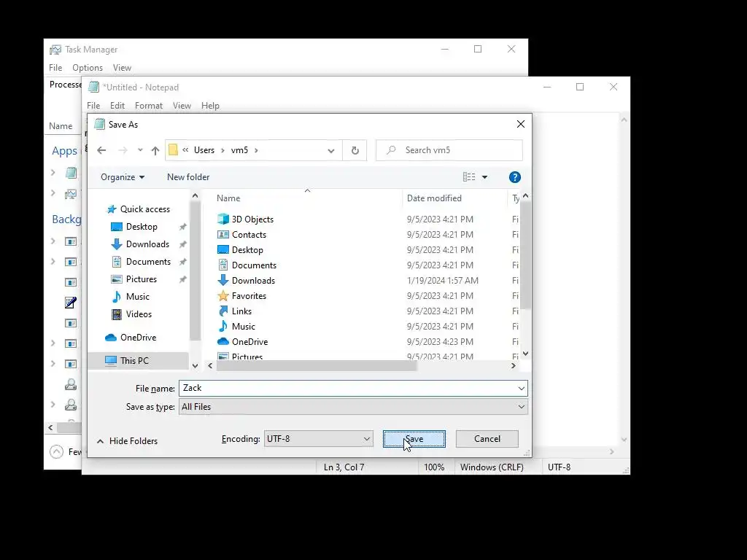The width and height of the screenshot is (747, 560).
Task: Select the Links folder icon
Action: click(223, 311)
